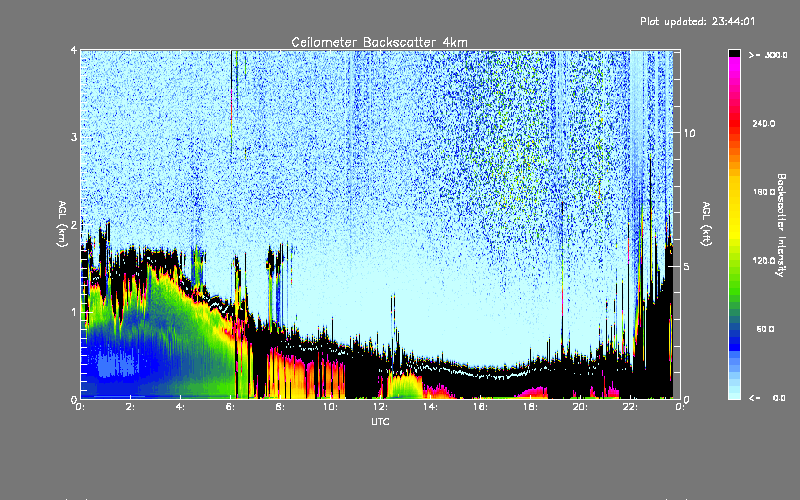The height and width of the screenshot is (500, 800).
Task: Select the '120.0' colorbar value
Action: coord(764,260)
